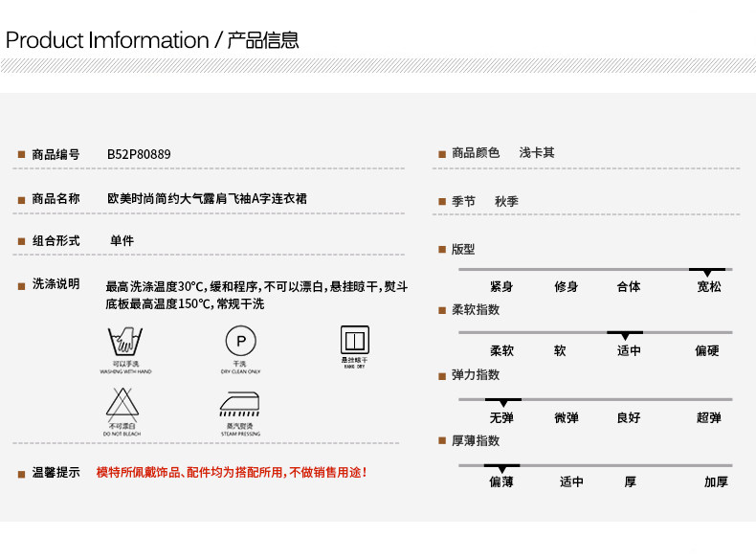Click the bullet beside 商品颜色

pos(442,154)
